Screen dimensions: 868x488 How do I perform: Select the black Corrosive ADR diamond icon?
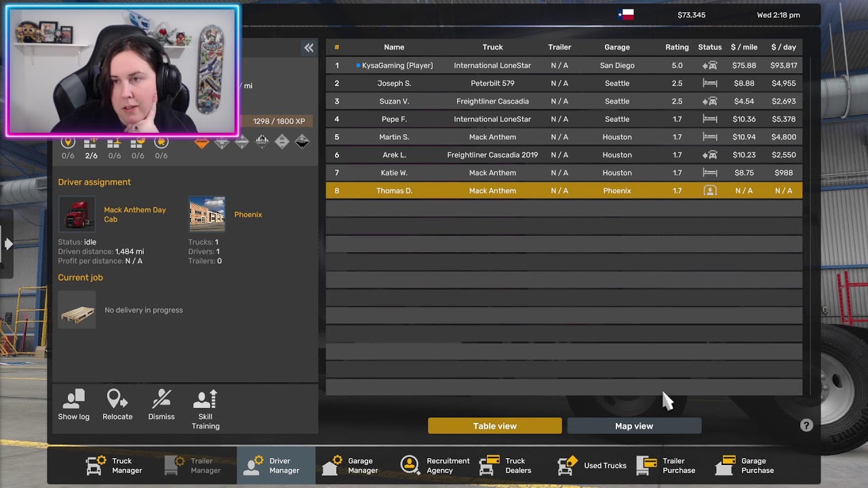tap(302, 142)
